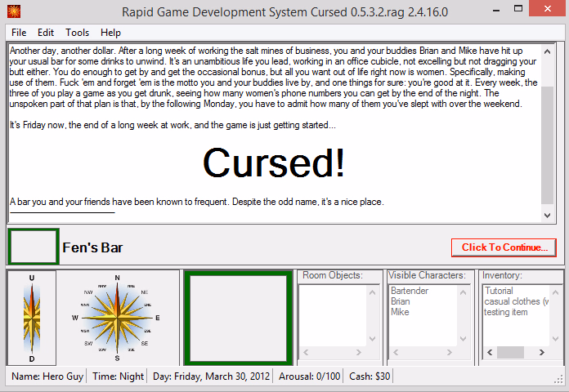Click Visible Characters horizontal scroll right arrow

pyautogui.click(x=450, y=353)
